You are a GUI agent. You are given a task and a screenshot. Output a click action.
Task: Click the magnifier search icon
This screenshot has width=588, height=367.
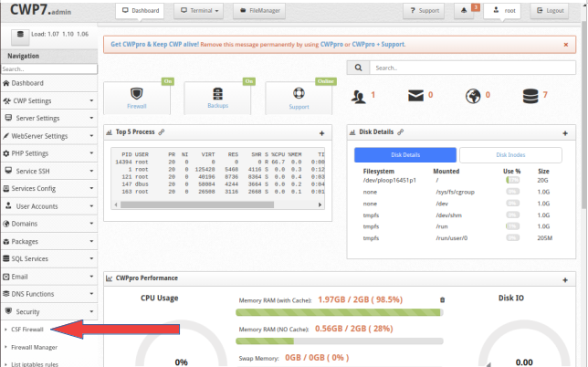coord(359,68)
